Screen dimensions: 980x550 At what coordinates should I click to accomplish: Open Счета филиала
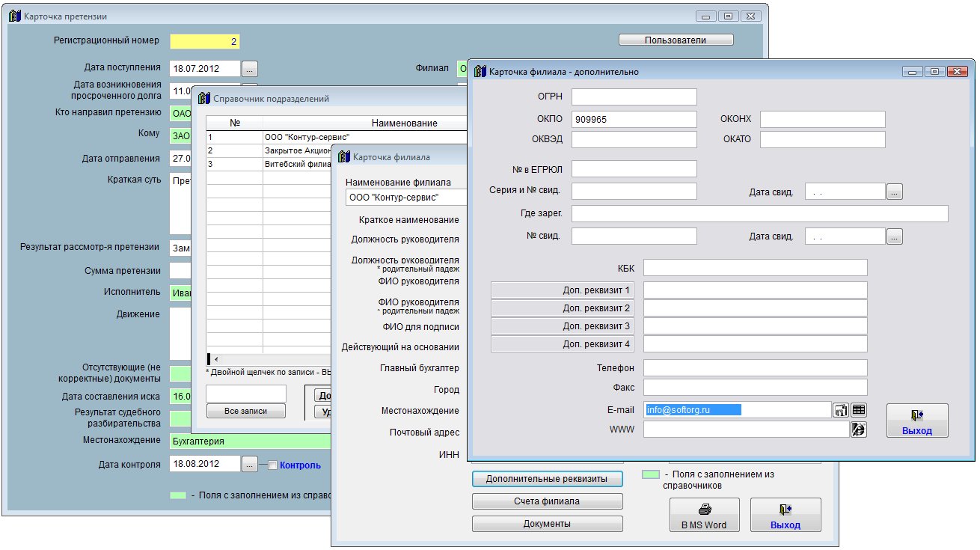click(547, 501)
